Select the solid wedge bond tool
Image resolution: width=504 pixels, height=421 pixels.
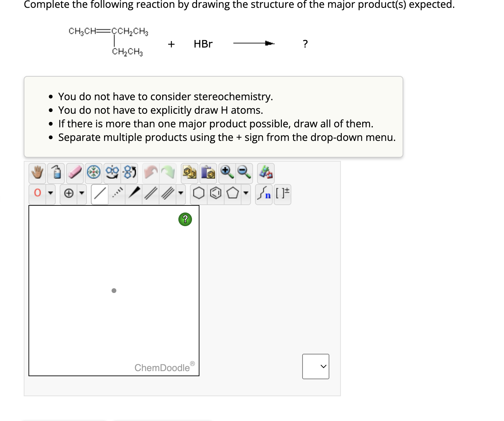pos(134,194)
